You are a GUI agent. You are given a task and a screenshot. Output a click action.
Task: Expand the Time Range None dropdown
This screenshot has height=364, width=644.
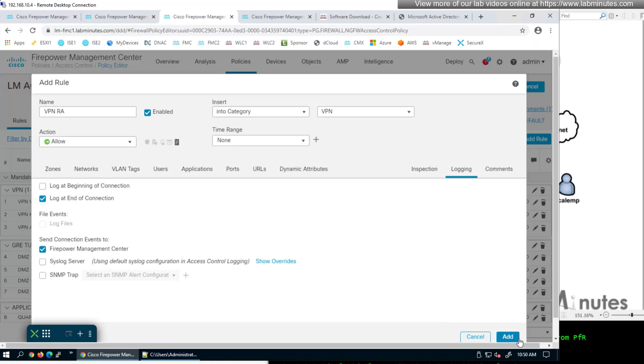[260, 140]
